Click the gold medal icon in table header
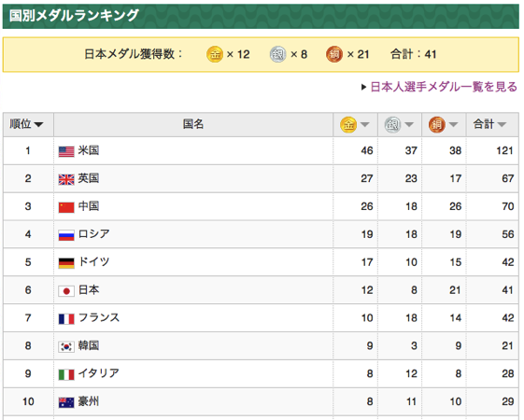524x420 pixels. point(348,125)
